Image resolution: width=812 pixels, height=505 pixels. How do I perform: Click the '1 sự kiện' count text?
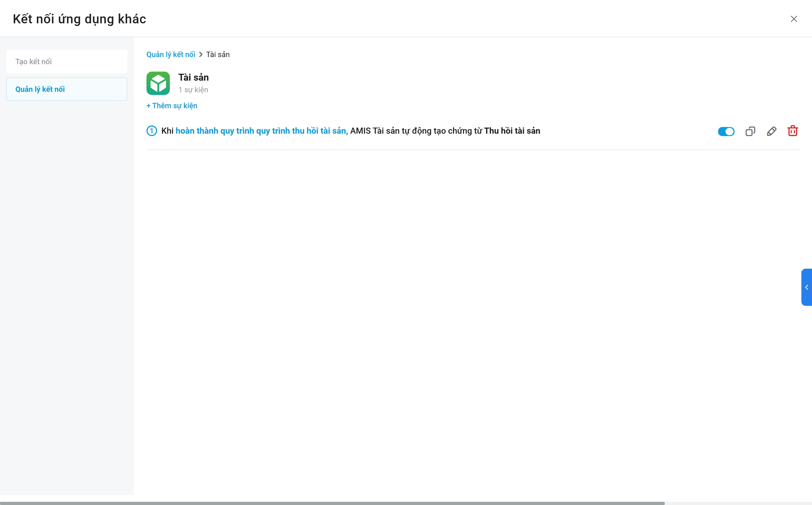pyautogui.click(x=193, y=90)
